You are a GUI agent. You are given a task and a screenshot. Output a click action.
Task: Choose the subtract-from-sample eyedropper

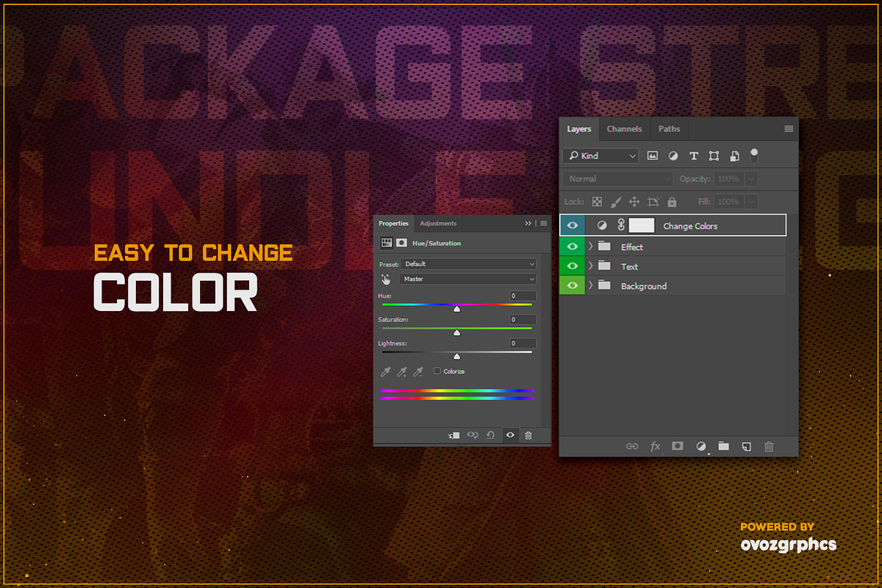tap(418, 372)
